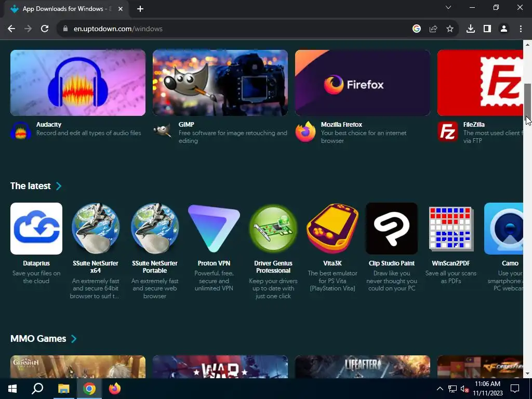Open the Chrome profile menu
This screenshot has height=399, width=532.
[x=504, y=29]
